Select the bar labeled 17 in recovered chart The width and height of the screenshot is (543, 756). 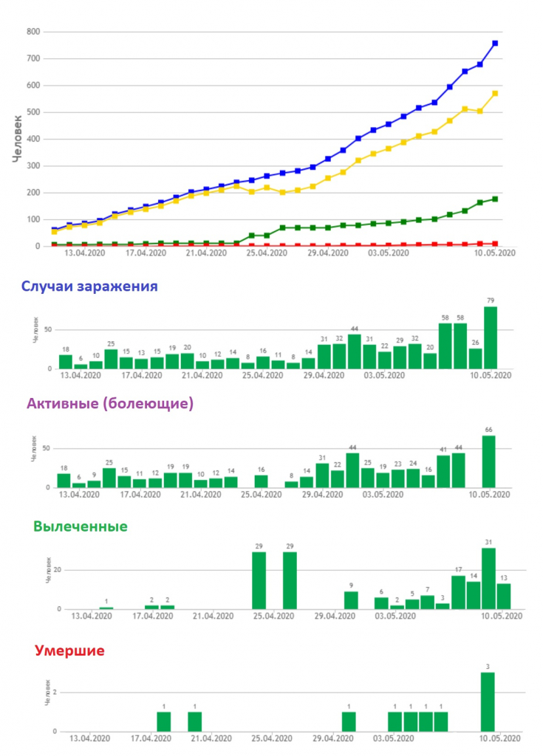pyautogui.click(x=458, y=593)
